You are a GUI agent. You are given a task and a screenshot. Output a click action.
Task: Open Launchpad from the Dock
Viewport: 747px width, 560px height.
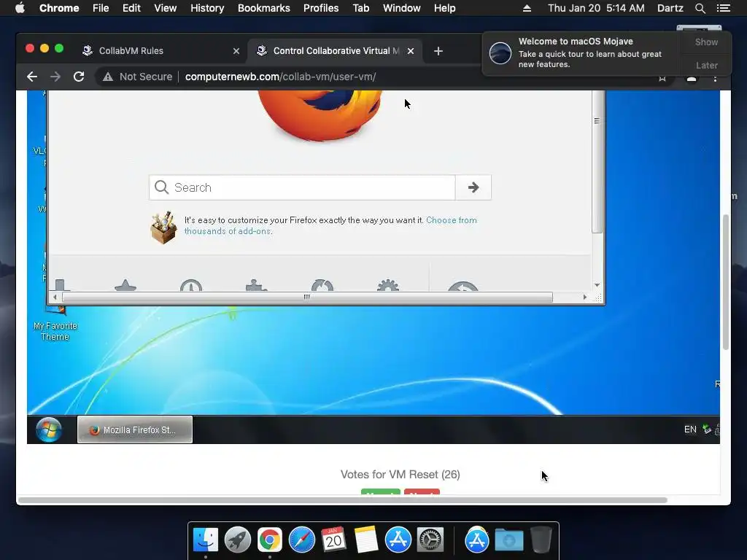pyautogui.click(x=237, y=540)
